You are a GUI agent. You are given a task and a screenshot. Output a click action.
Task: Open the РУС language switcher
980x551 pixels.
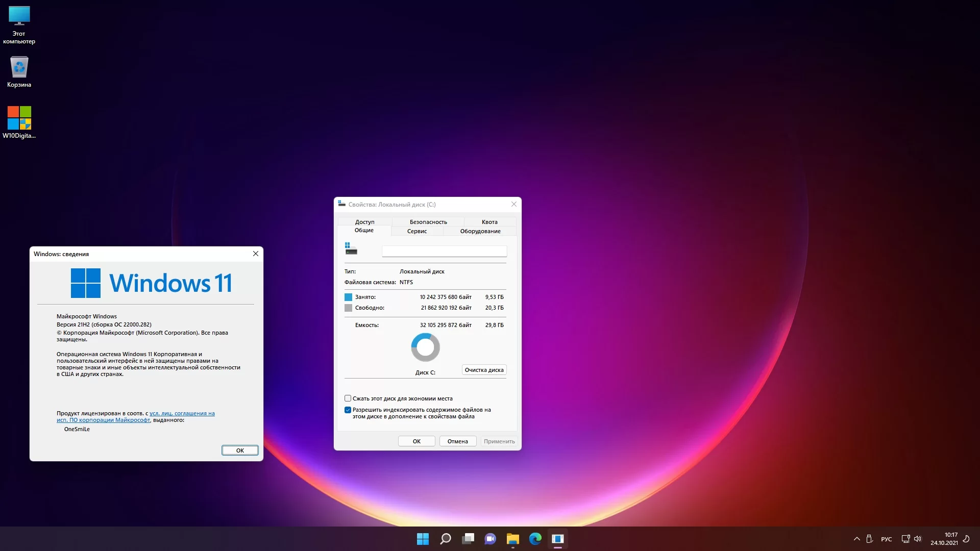[x=886, y=539]
